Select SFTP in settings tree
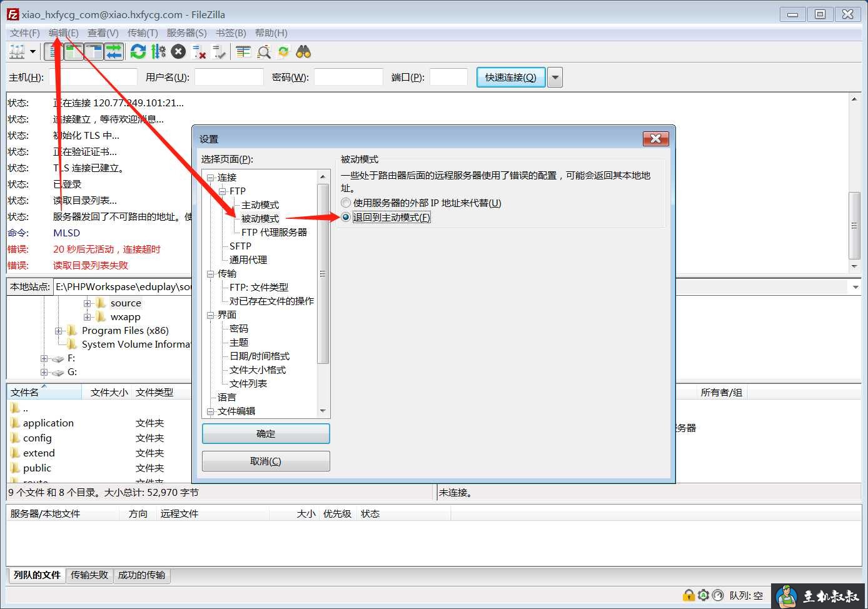 tap(240, 246)
